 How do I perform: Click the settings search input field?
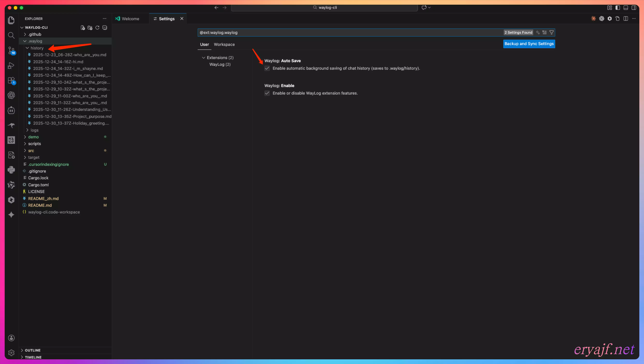[350, 33]
